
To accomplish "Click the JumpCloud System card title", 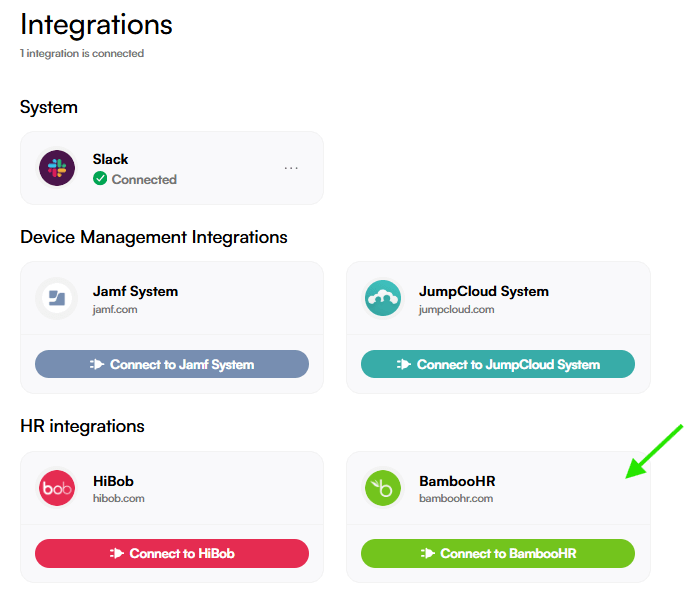I will coord(484,291).
